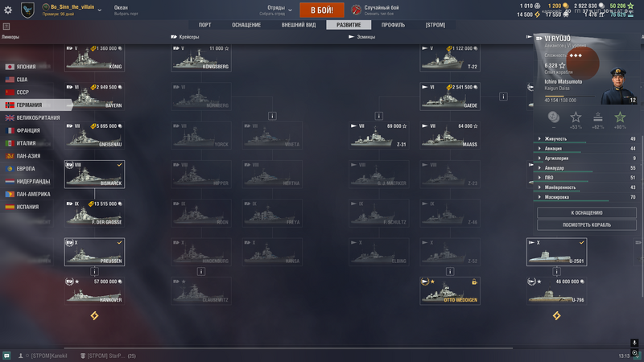Click the В БОЙ! button
Image resolution: width=644 pixels, height=362 pixels.
(x=321, y=10)
